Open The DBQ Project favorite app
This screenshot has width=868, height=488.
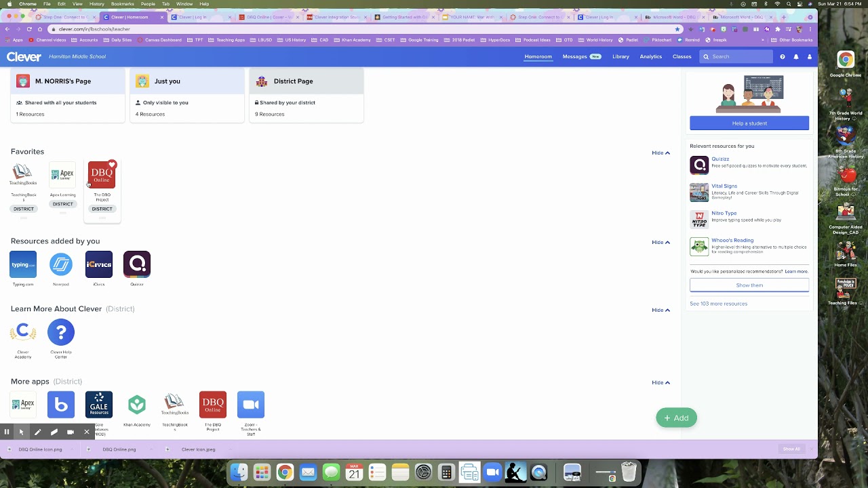(x=102, y=175)
